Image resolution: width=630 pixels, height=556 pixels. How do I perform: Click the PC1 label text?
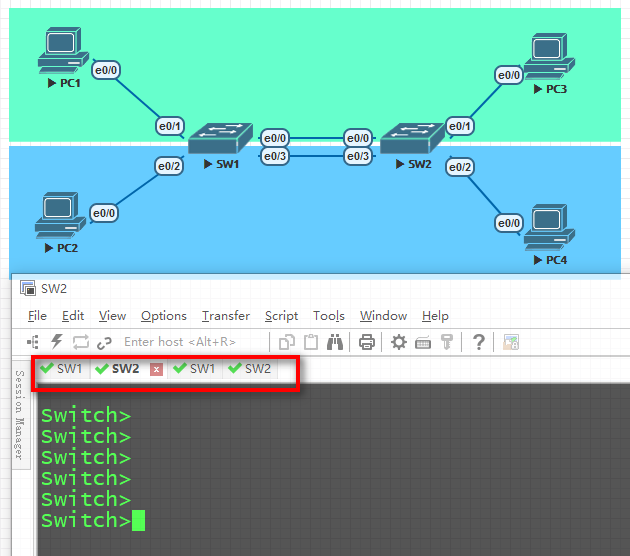point(70,83)
